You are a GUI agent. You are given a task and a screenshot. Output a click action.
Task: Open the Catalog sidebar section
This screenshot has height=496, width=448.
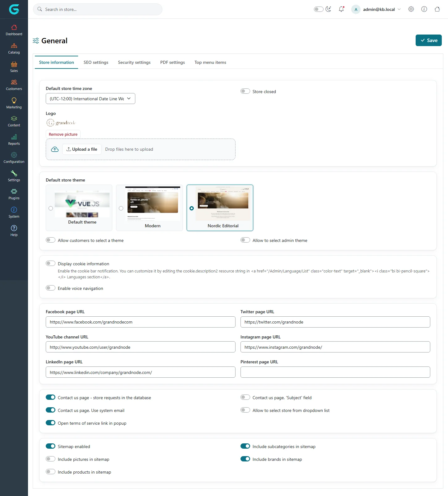tap(14, 49)
